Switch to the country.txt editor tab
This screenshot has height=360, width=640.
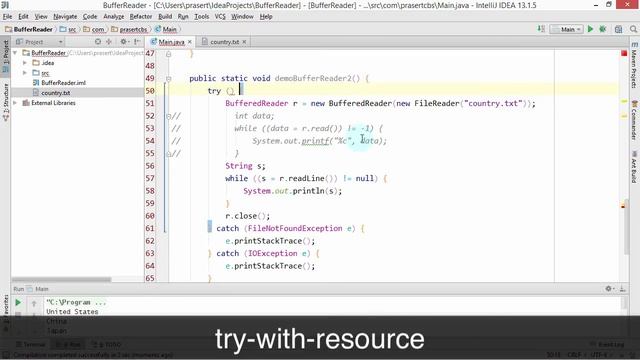click(224, 42)
